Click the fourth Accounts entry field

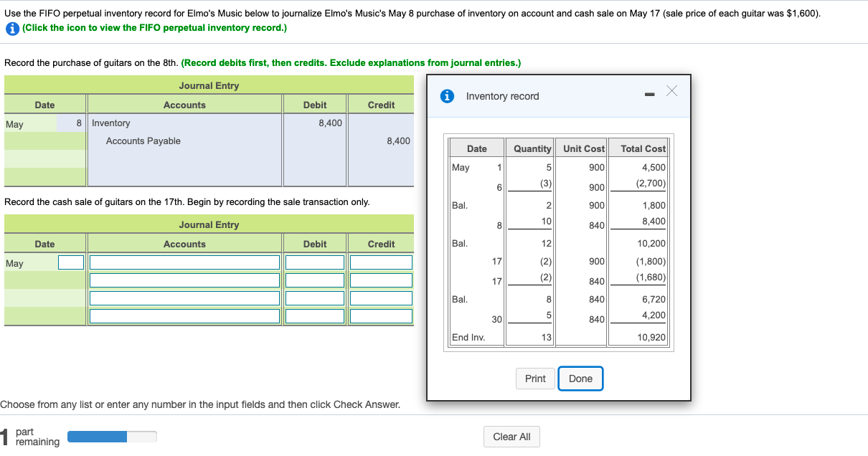pos(184,316)
